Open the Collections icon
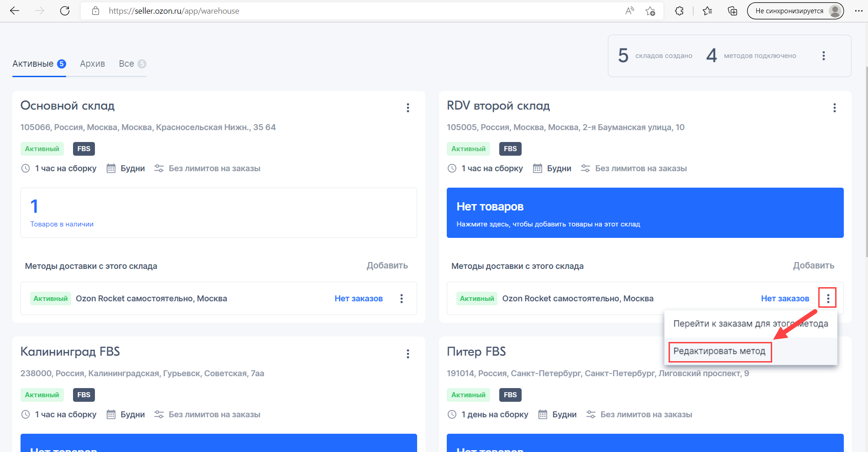 coord(732,11)
